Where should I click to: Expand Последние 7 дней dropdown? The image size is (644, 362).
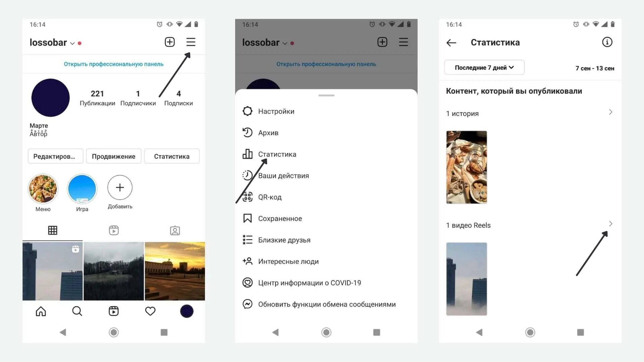coord(483,68)
